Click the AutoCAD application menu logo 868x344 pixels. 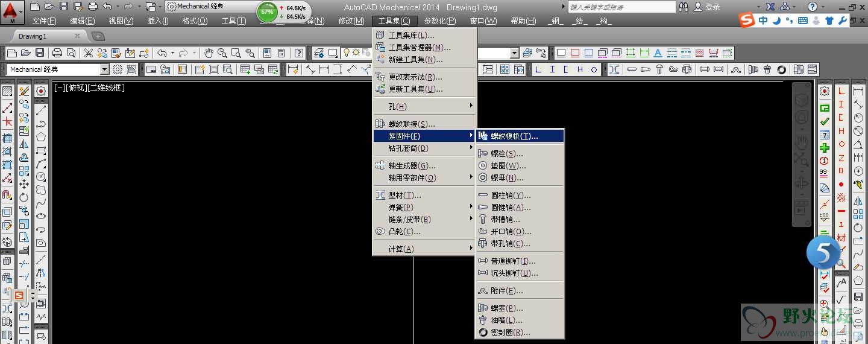(12, 11)
